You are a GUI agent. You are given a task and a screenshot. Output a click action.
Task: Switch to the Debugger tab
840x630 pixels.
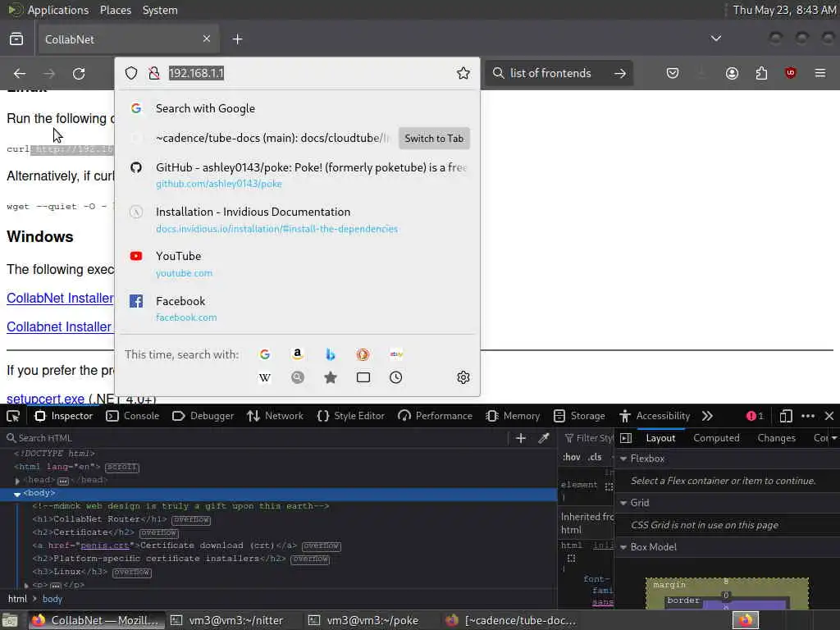click(x=203, y=416)
